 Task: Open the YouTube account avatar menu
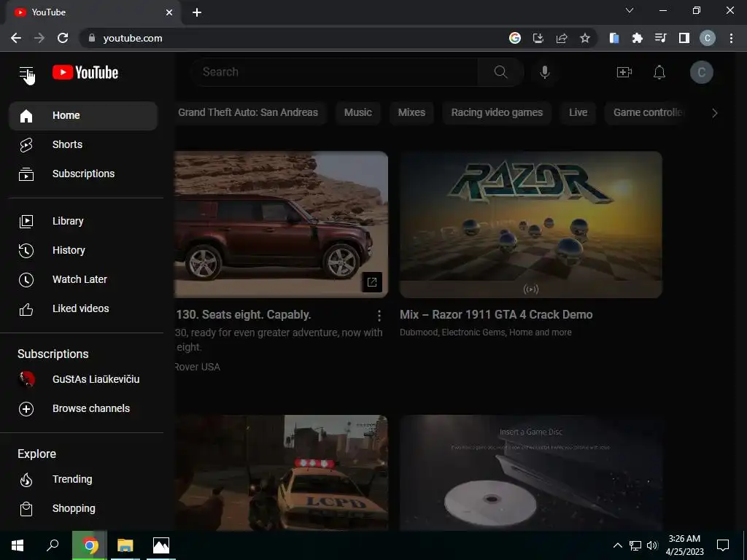(x=701, y=72)
